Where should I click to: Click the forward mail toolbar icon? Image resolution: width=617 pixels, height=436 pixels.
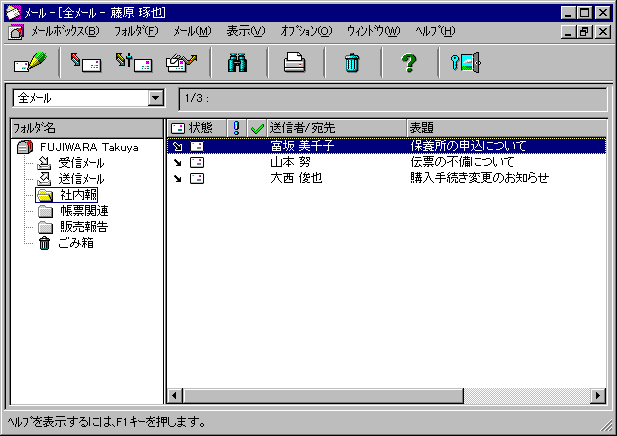pos(181,63)
